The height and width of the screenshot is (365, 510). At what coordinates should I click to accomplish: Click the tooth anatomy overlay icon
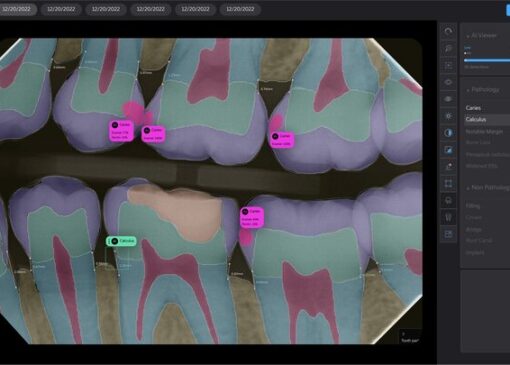click(448, 217)
